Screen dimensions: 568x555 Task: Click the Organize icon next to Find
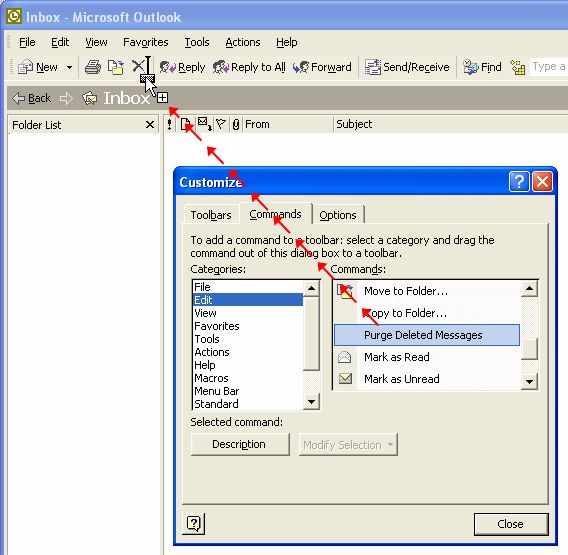[518, 67]
